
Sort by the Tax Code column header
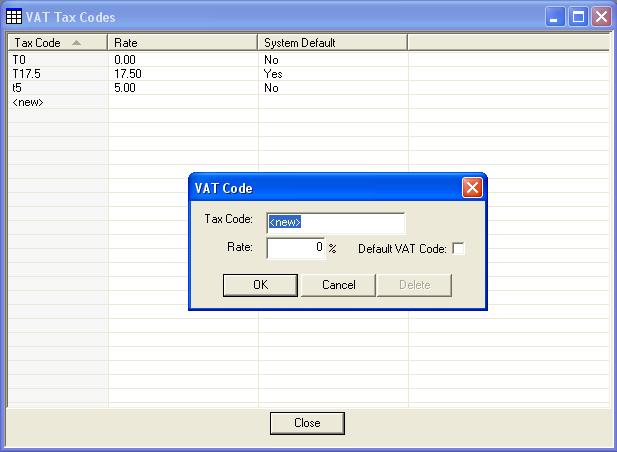(57, 42)
